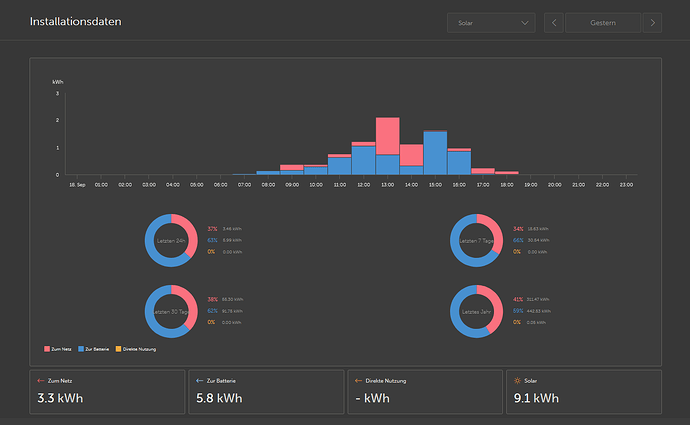The width and height of the screenshot is (690, 425).
Task: Click the Direkte Nutzung card title
Action: point(385,381)
